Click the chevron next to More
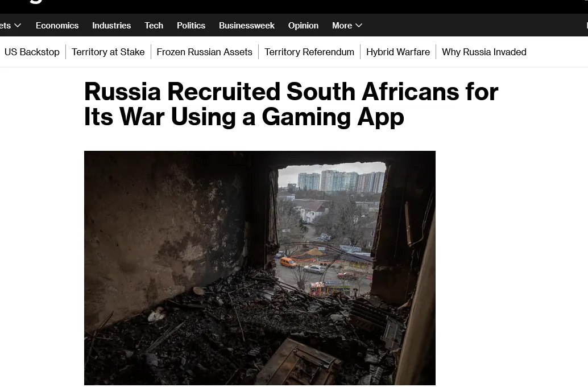 [x=359, y=26]
